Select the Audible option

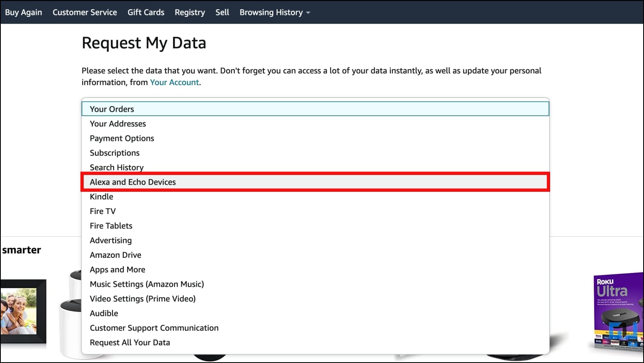[315, 313]
